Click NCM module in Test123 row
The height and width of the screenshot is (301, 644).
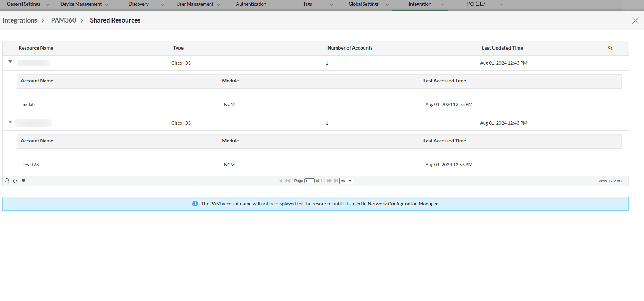tap(229, 165)
